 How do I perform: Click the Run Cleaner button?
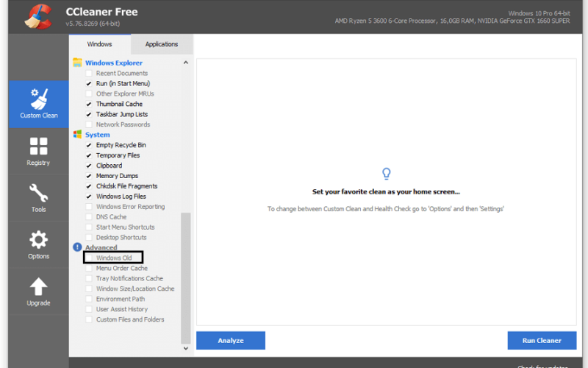[x=542, y=341]
